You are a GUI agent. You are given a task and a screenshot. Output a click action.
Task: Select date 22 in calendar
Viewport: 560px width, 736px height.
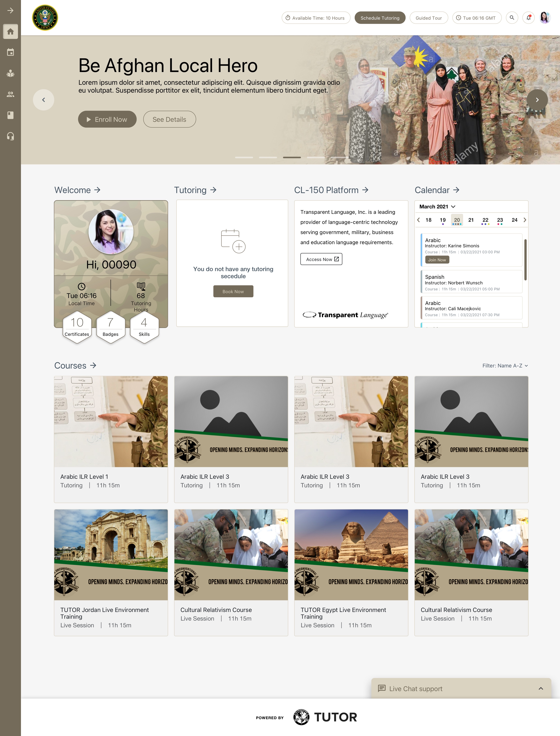click(485, 220)
